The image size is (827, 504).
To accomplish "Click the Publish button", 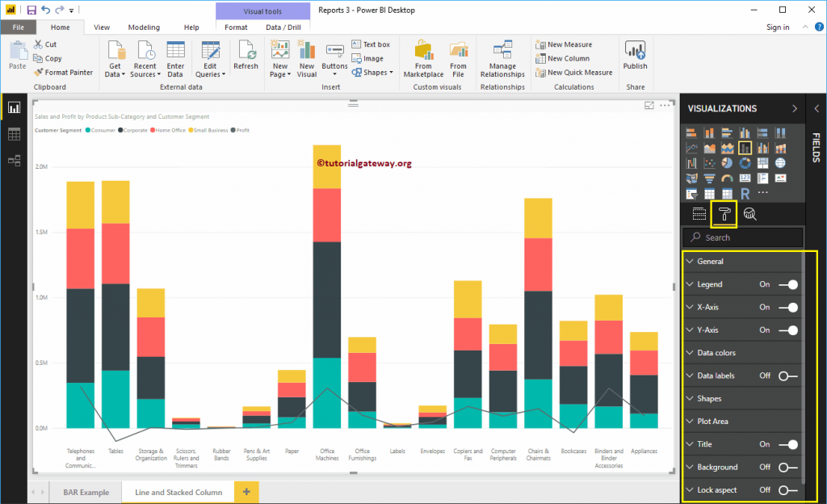I will [x=635, y=57].
